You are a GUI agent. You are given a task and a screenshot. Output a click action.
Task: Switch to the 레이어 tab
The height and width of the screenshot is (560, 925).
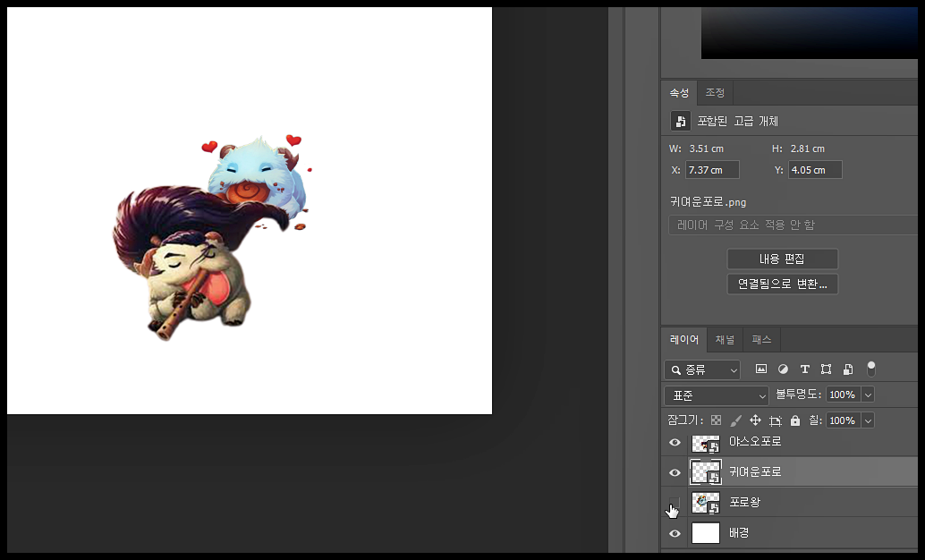pos(684,339)
